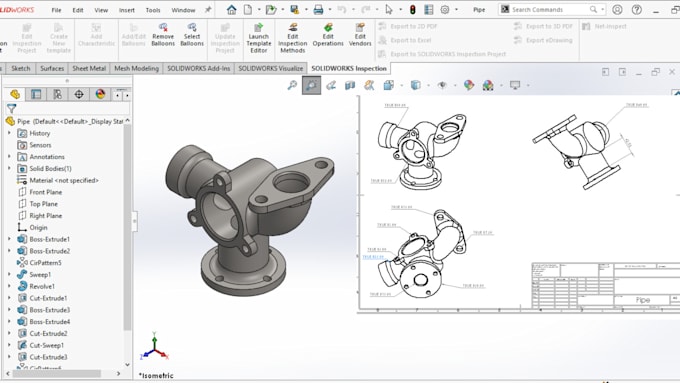The width and height of the screenshot is (680, 383).
Task: Click the Edit Appearance color sphere icon
Action: click(469, 85)
